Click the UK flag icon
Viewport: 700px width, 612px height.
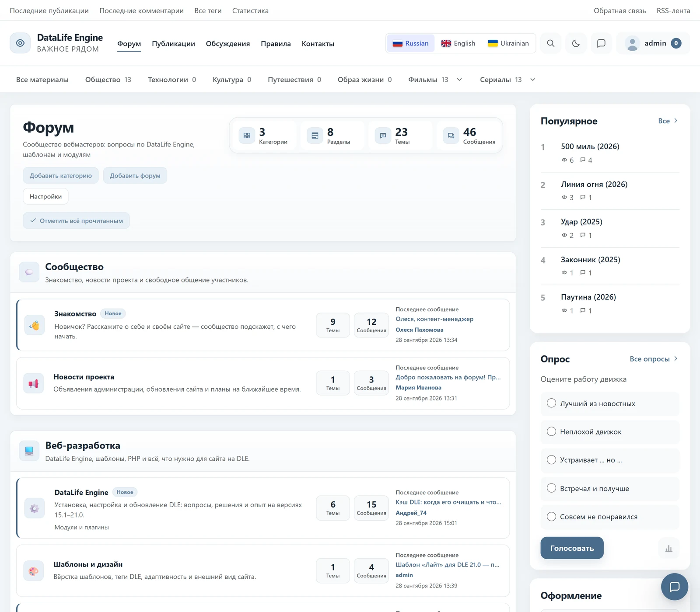click(x=446, y=43)
